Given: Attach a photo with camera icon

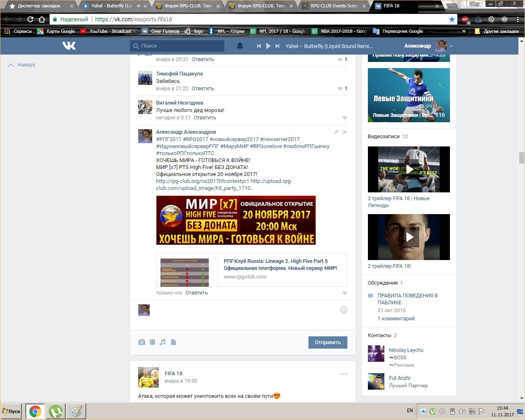Looking at the screenshot, I should pyautogui.click(x=142, y=342).
